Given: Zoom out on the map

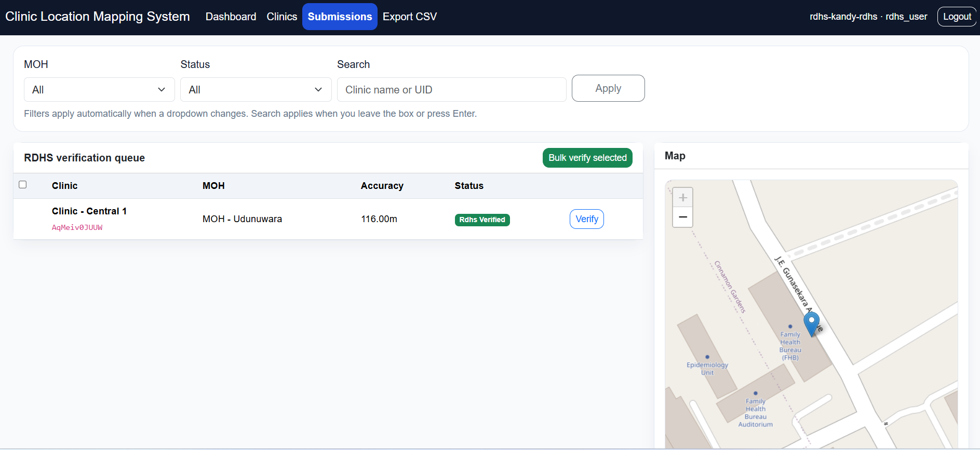Looking at the screenshot, I should (x=683, y=217).
